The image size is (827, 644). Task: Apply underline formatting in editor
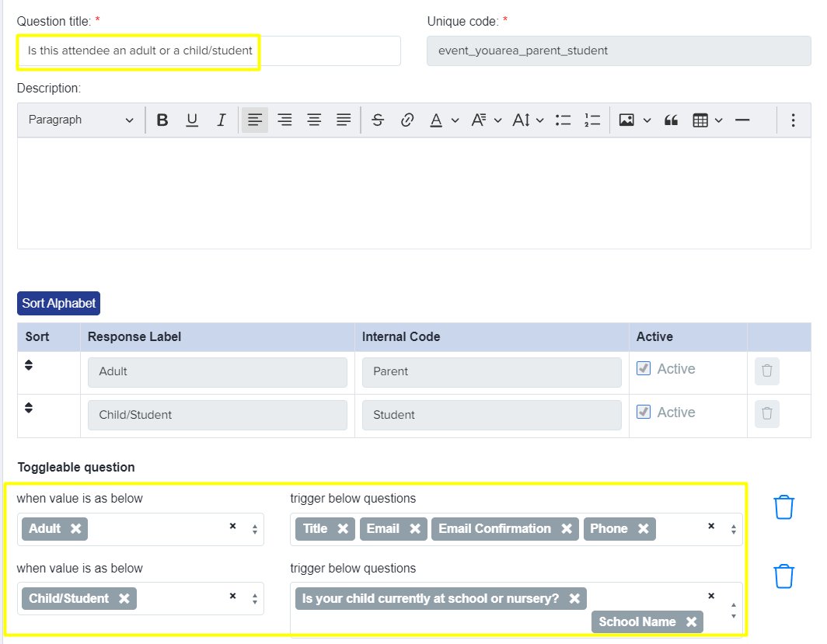(x=192, y=120)
